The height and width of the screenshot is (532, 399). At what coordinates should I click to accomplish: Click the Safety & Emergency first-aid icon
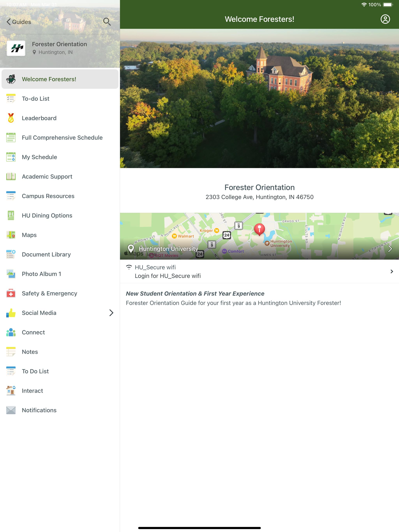pyautogui.click(x=11, y=293)
